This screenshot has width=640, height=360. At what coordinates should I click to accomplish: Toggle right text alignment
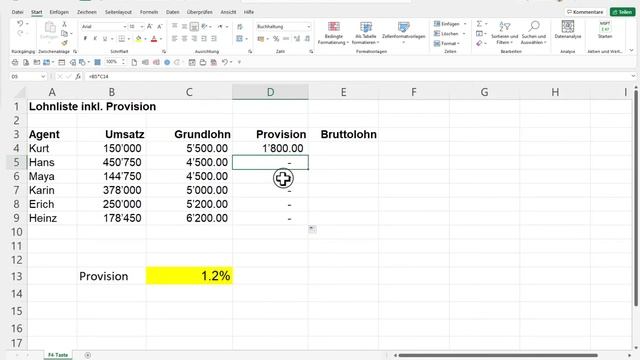(194, 39)
